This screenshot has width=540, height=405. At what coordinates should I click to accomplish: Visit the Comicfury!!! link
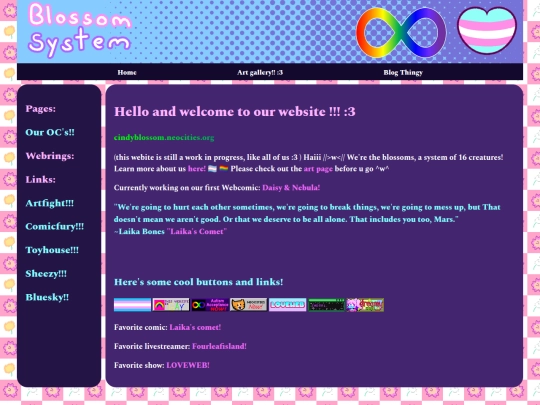(54, 227)
